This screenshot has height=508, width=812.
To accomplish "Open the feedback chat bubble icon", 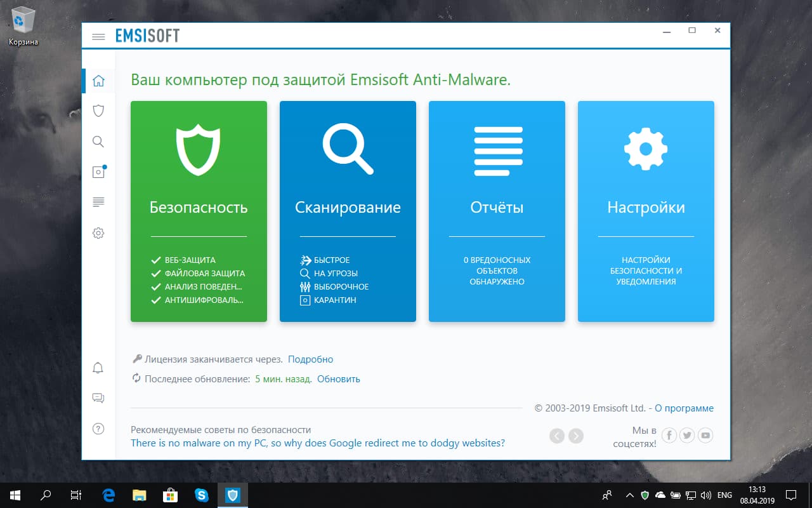I will click(98, 398).
